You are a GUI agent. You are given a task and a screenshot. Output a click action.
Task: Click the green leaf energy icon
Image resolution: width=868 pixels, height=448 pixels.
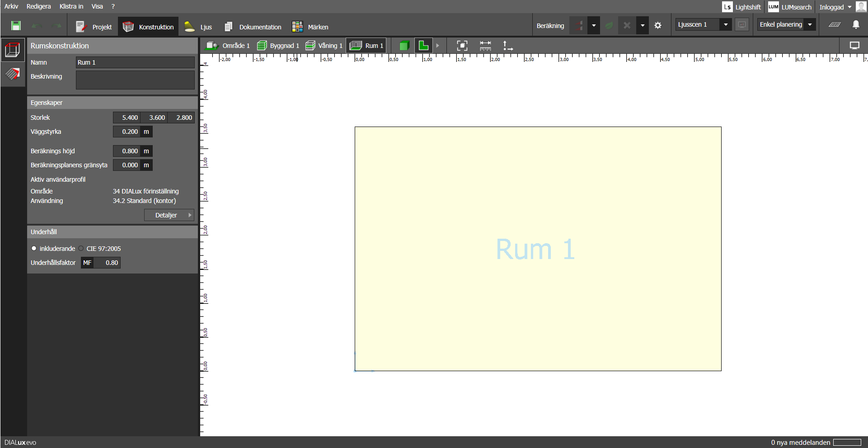tap(609, 25)
